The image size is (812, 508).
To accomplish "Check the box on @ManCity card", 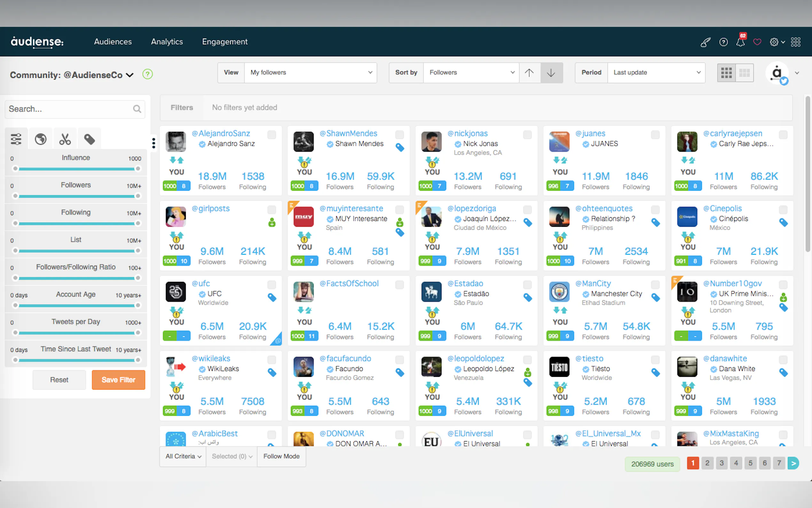I will click(655, 285).
